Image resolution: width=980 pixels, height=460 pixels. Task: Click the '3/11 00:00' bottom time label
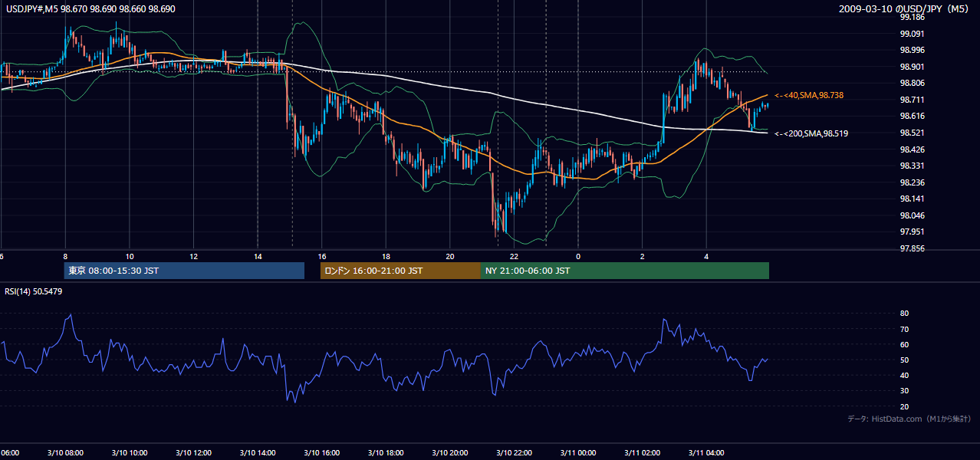pyautogui.click(x=577, y=453)
